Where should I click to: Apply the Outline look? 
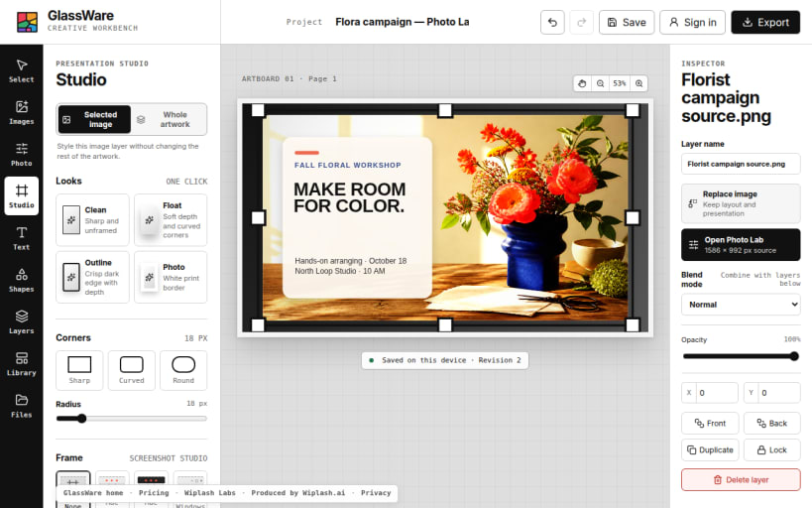92,277
